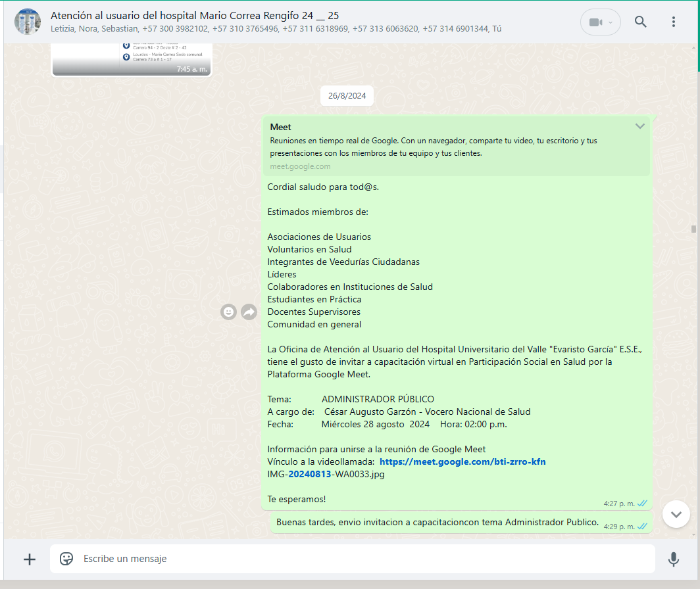Open the attach plus menu

click(x=30, y=559)
